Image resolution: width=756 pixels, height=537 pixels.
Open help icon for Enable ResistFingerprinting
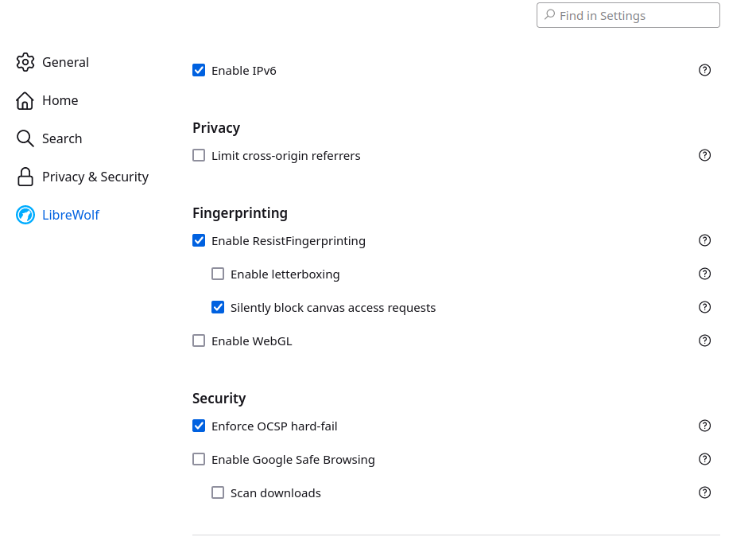pos(704,240)
